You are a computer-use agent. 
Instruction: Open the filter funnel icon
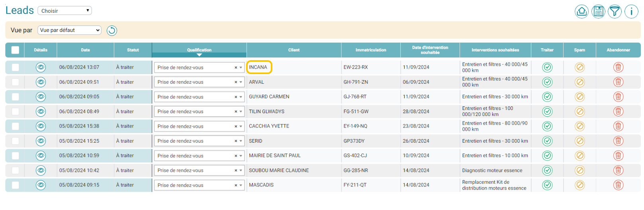[615, 12]
